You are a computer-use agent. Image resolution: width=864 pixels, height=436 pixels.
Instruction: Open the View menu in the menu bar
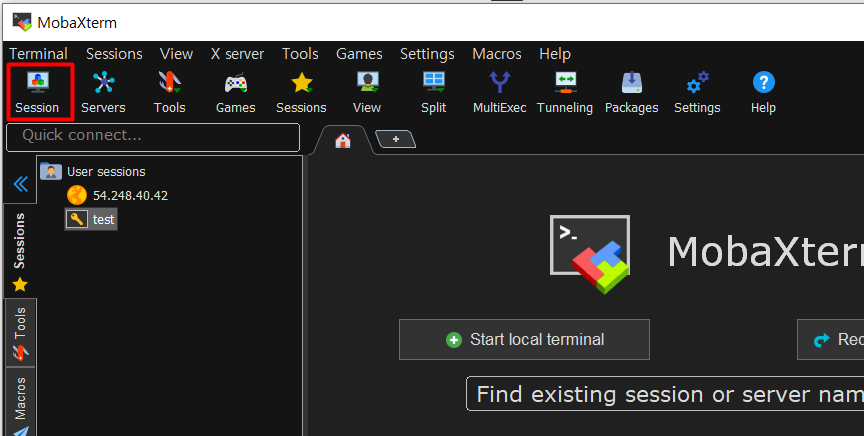176,54
